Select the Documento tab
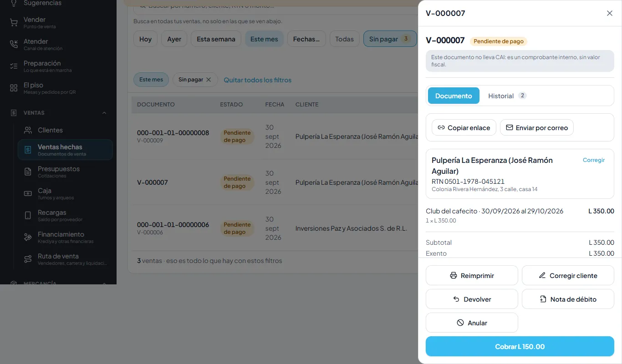 [x=454, y=96]
